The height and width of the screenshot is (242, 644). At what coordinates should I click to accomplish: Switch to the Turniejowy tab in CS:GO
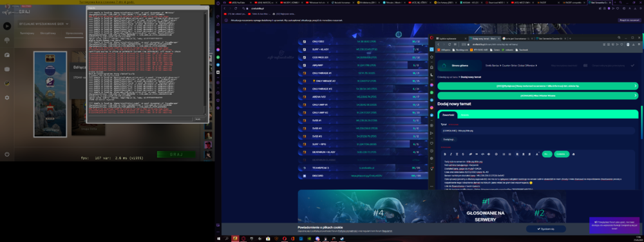click(26, 33)
